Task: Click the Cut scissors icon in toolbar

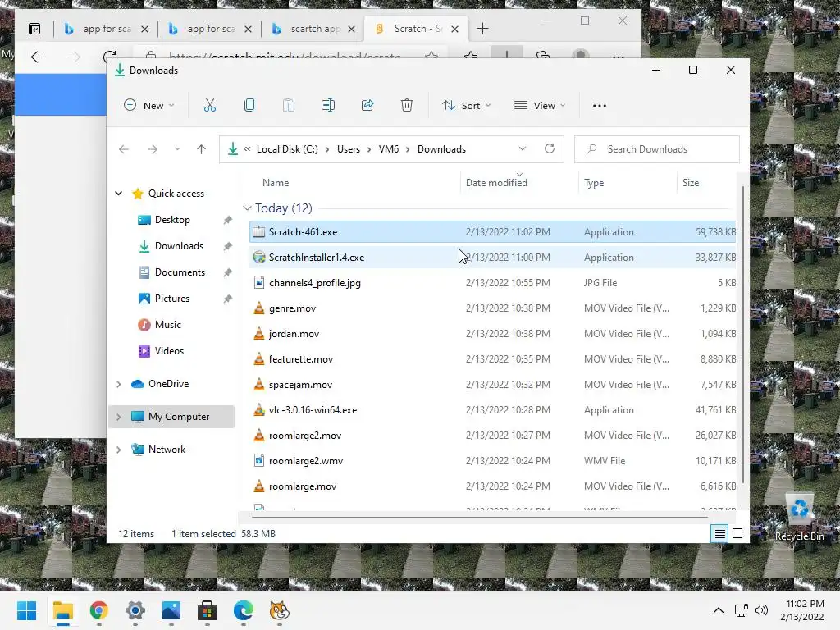Action: click(209, 106)
